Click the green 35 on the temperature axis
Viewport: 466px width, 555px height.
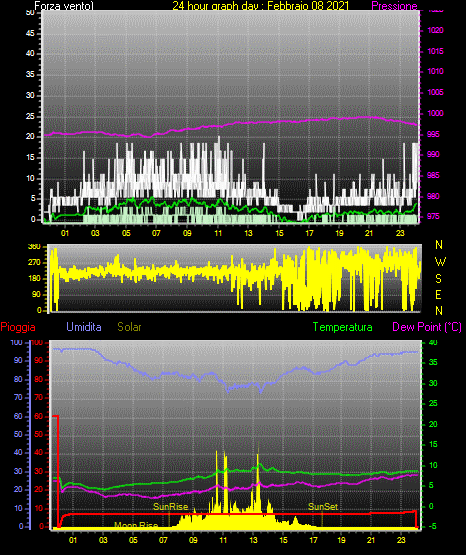[x=433, y=362]
